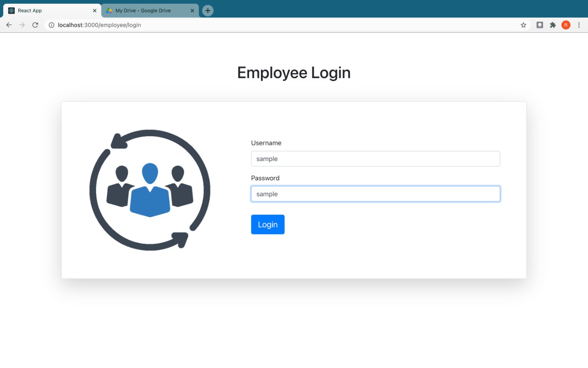View site information for localhost
Viewport: 588px width, 368px height.
(x=51, y=25)
